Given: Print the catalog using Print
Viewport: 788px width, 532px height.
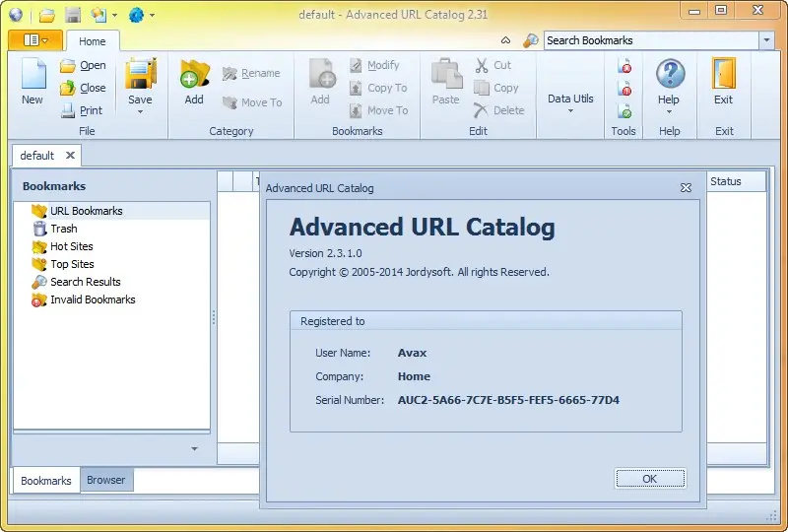Looking at the screenshot, I should click(x=82, y=110).
